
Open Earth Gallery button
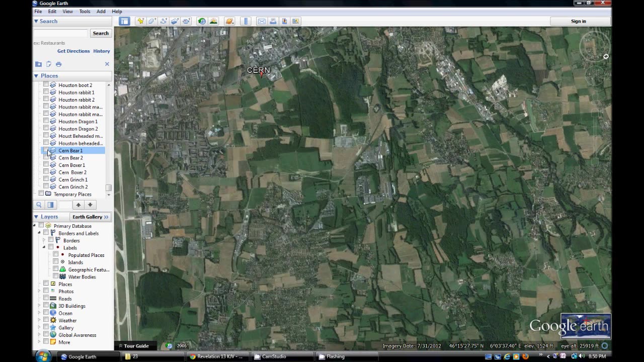[x=91, y=217]
